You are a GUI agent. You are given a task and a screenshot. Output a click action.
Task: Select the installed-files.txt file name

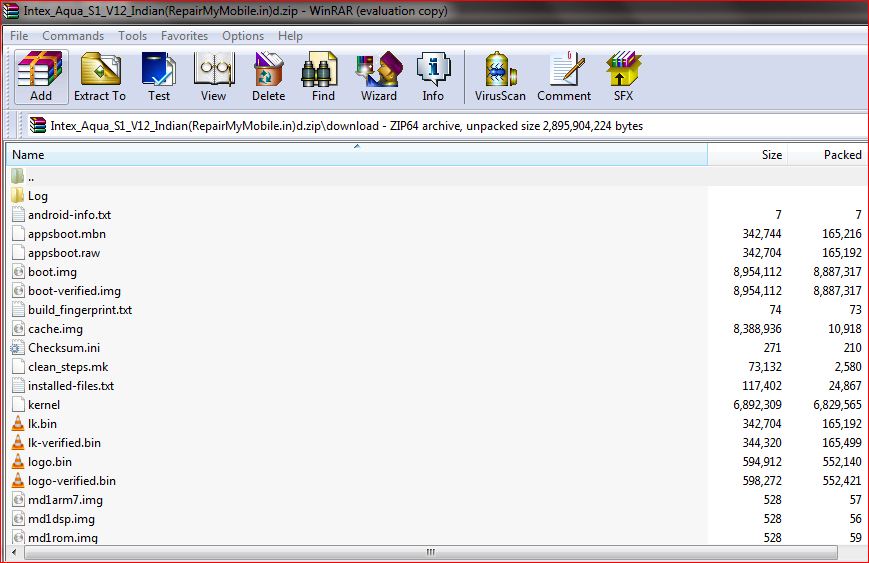[x=71, y=386]
